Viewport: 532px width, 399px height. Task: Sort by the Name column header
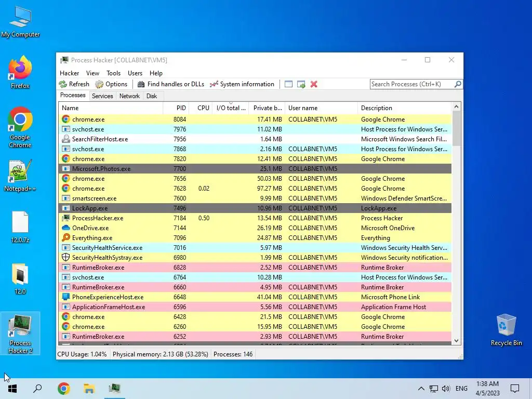111,108
